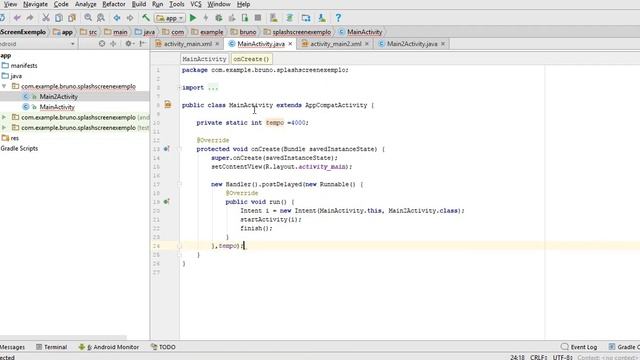The image size is (640, 360).
Task: Click Attach debugger to process icon
Action: 245,18
